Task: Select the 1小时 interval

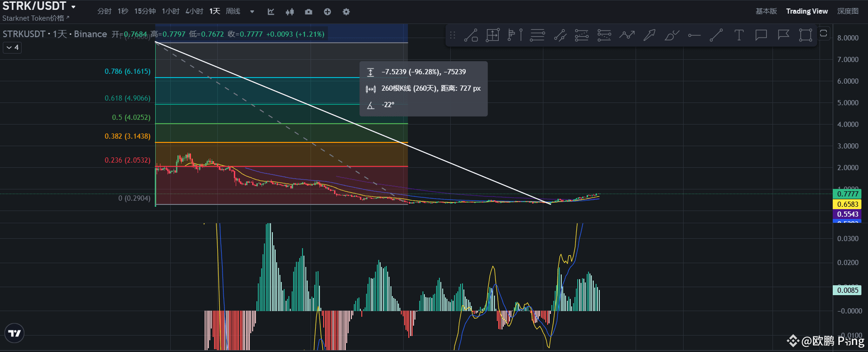Action: [x=171, y=11]
